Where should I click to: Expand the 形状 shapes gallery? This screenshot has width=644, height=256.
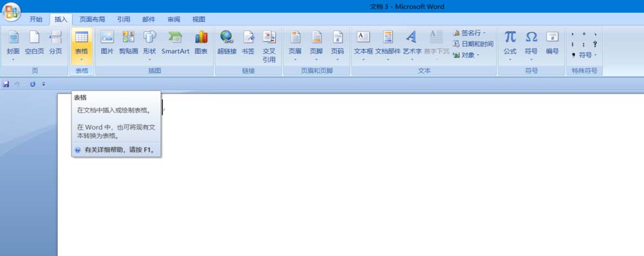tap(149, 45)
